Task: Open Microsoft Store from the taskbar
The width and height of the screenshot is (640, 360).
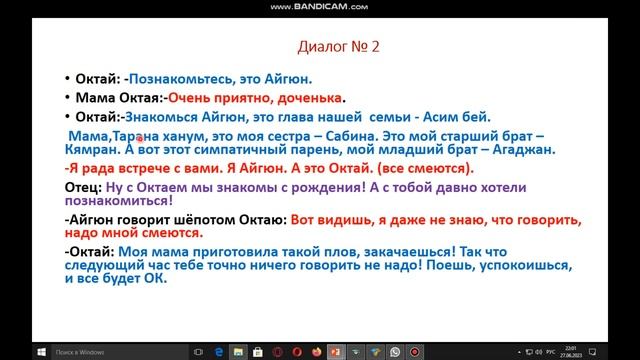Action: coord(258,352)
